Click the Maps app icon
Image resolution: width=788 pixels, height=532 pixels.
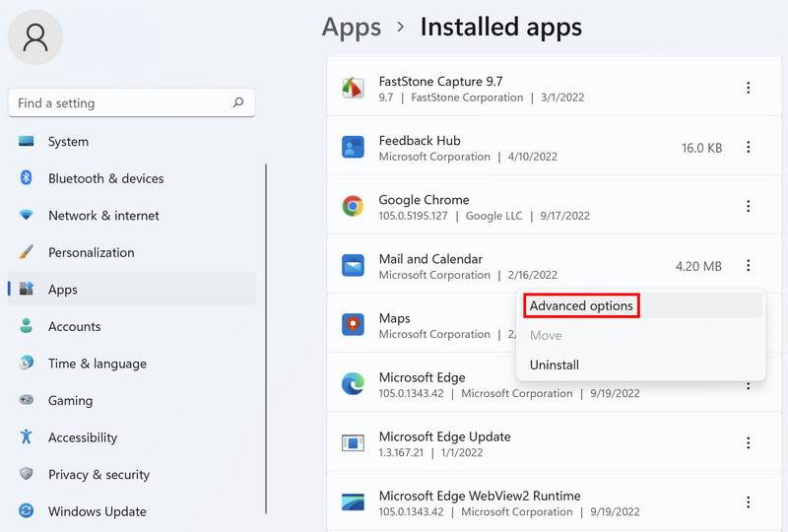[x=353, y=324]
